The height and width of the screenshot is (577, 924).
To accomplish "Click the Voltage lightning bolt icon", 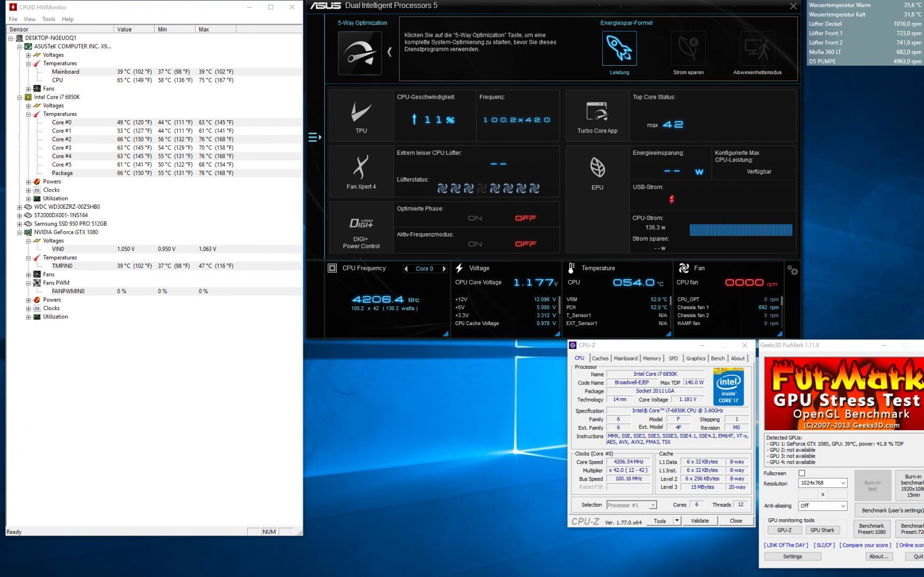I will point(459,268).
